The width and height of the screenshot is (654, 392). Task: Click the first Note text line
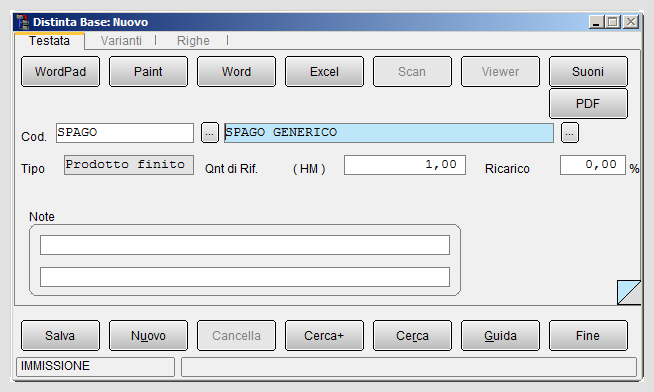245,245
